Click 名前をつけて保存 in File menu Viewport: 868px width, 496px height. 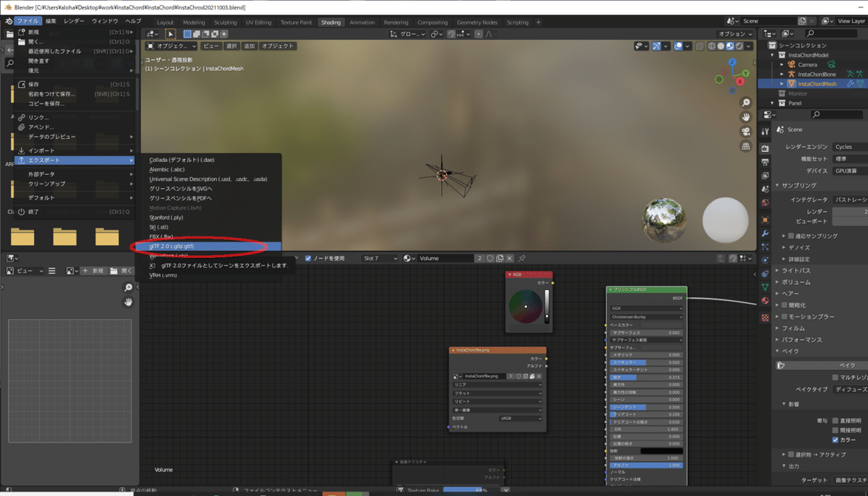(75, 94)
